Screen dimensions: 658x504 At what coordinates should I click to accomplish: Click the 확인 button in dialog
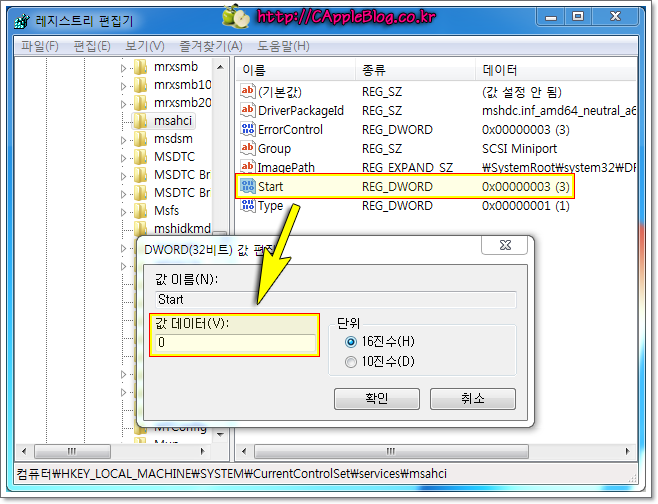click(376, 399)
